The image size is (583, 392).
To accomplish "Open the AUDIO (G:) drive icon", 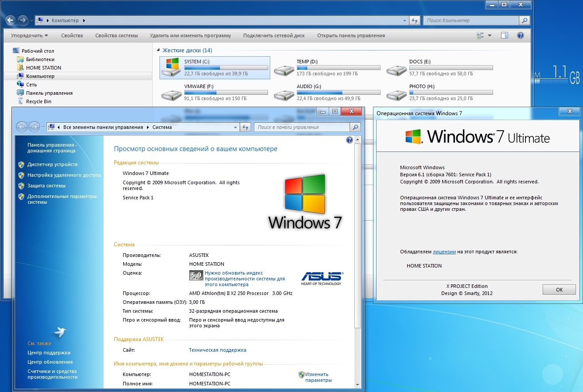I will (x=284, y=95).
